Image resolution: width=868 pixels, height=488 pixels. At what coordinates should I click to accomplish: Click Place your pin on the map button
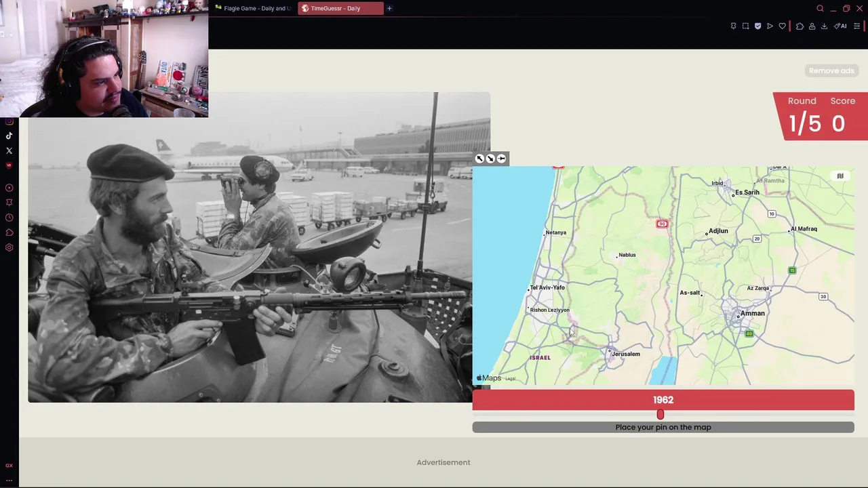pyautogui.click(x=663, y=427)
